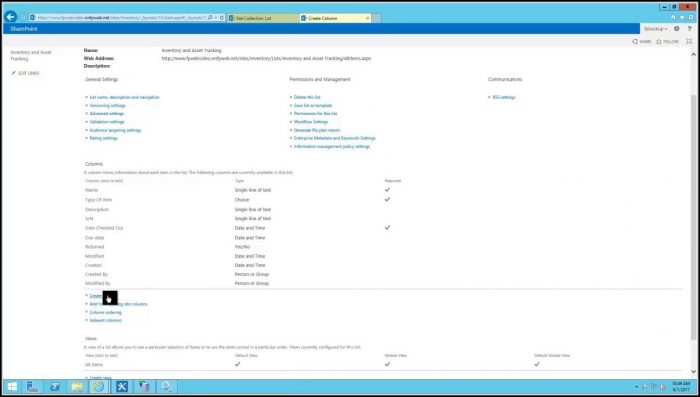Open SharePoint help question mark
The width and height of the screenshot is (700, 397).
pos(690,29)
